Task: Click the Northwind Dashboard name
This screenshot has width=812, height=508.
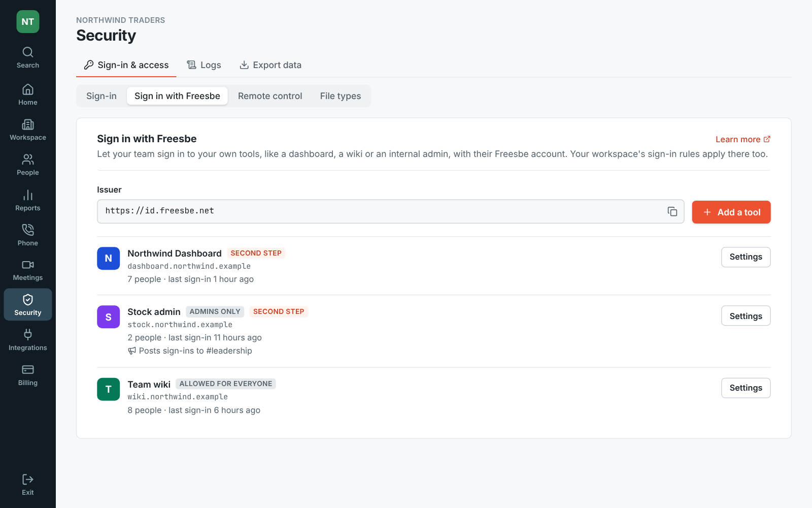Action: [x=175, y=253]
